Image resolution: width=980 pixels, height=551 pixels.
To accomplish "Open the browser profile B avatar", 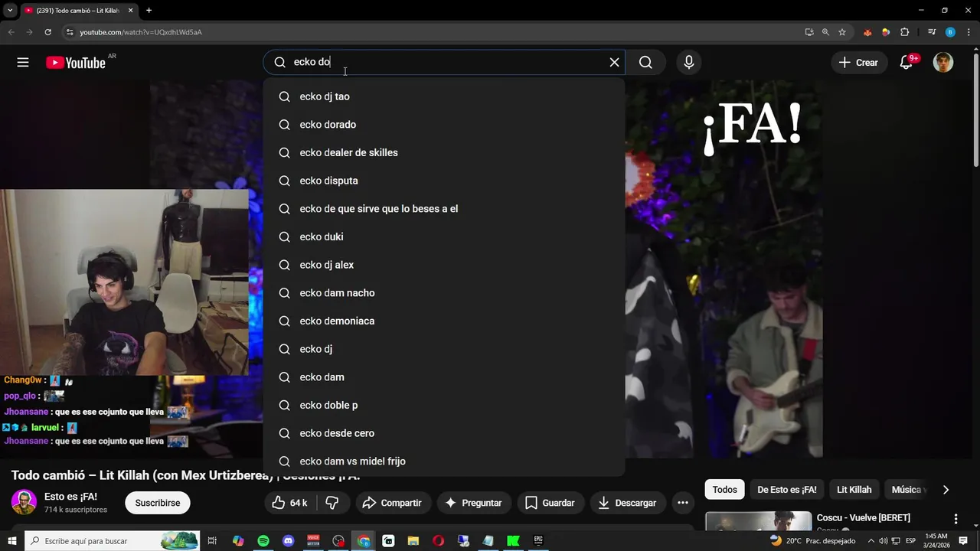I will (950, 32).
